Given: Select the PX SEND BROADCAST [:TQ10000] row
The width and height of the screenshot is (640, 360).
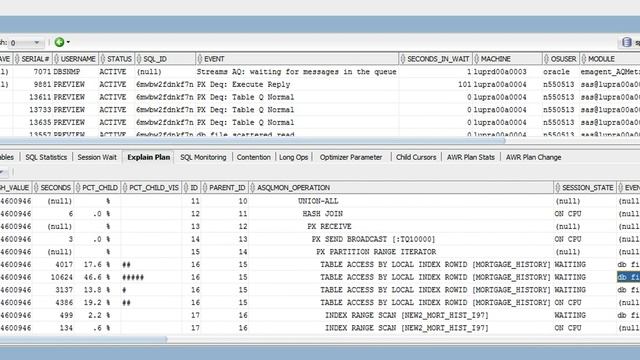Looking at the screenshot, I should click(401, 239).
